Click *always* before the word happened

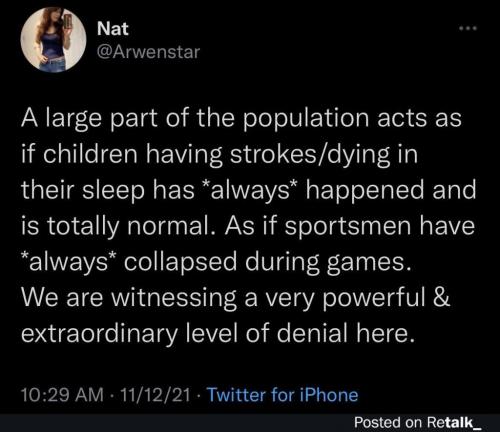[251, 190]
